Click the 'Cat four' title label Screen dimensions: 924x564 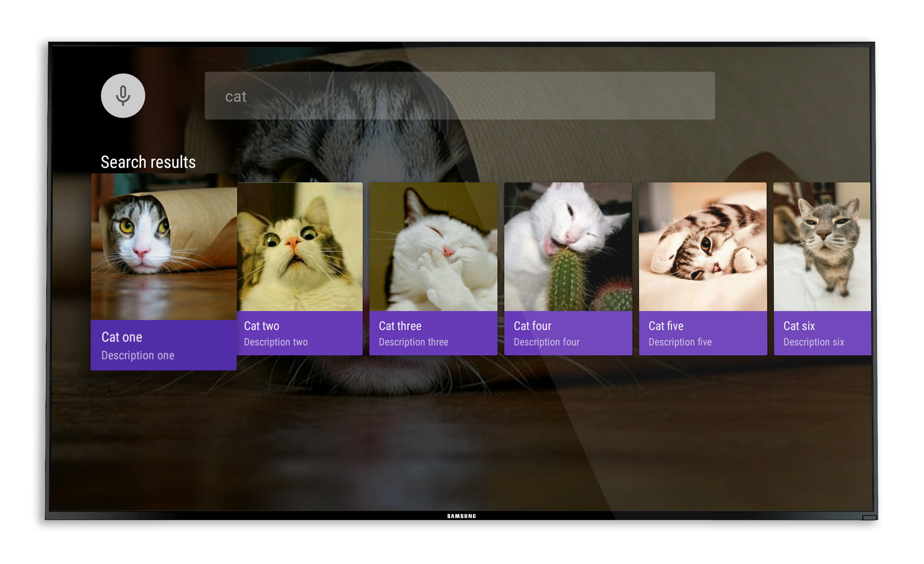coord(532,326)
